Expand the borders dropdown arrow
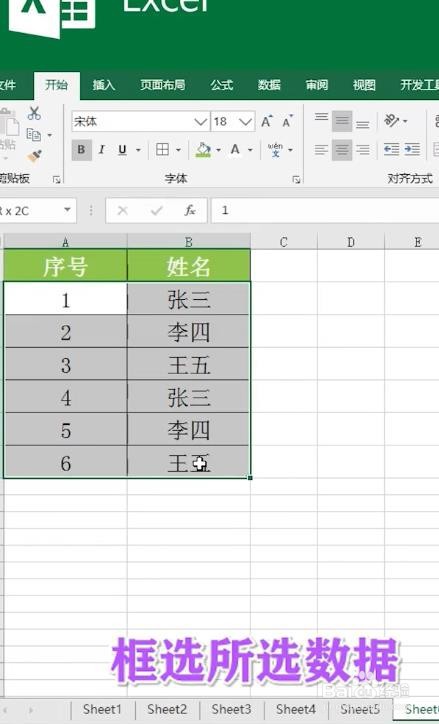Screen dimensions: 439x724 (x=178, y=150)
